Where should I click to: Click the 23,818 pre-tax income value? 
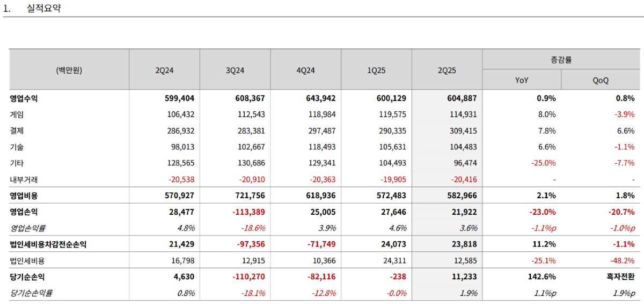coord(464,244)
